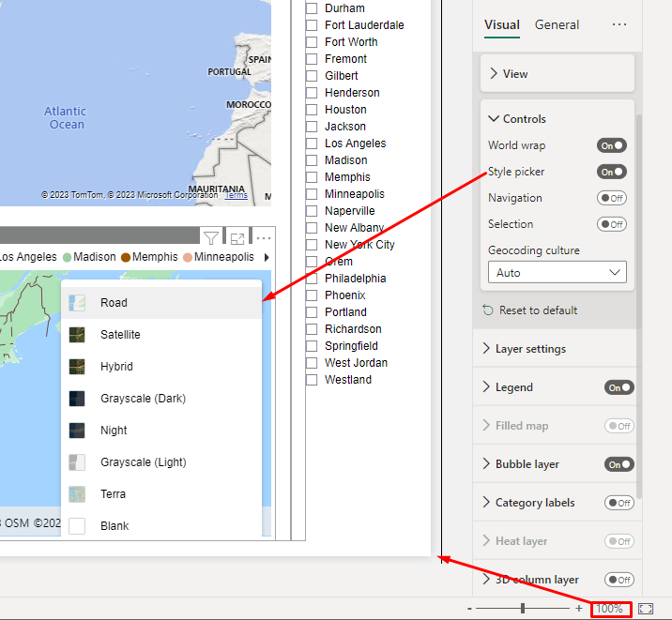Toggle World wrap switch off
This screenshot has width=672, height=620.
tap(612, 145)
